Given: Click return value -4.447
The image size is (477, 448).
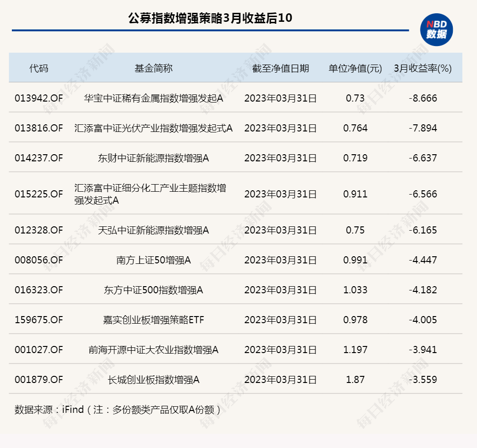Looking at the screenshot, I should coord(423,260).
